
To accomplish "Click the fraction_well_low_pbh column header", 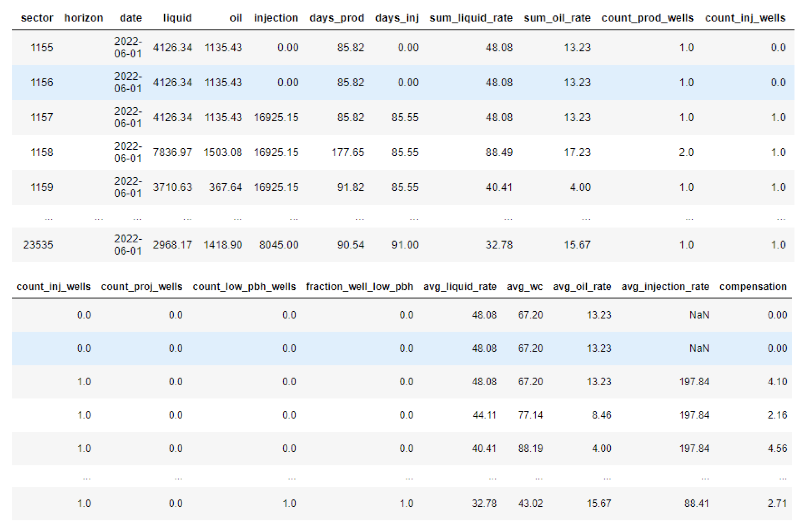I will tap(359, 287).
